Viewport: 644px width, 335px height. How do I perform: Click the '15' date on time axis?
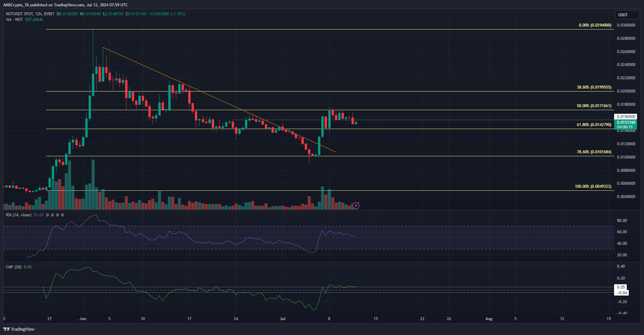point(376,319)
